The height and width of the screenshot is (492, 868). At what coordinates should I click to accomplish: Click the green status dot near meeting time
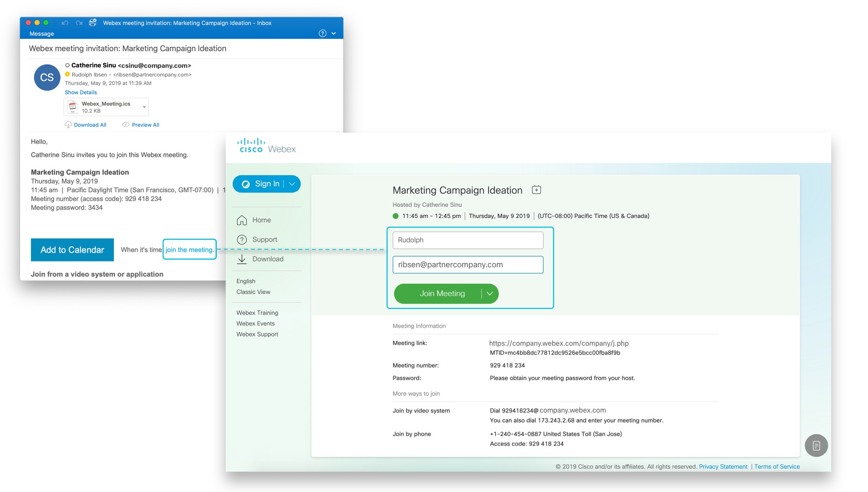pos(396,216)
